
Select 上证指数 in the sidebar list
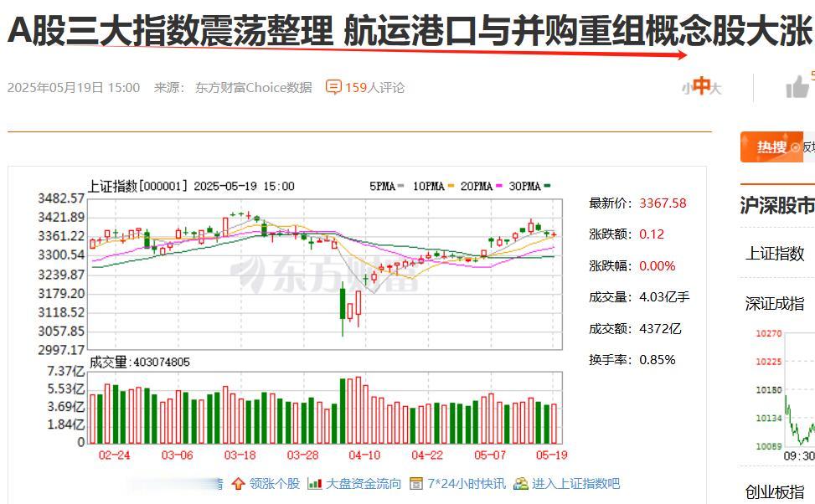click(775, 254)
